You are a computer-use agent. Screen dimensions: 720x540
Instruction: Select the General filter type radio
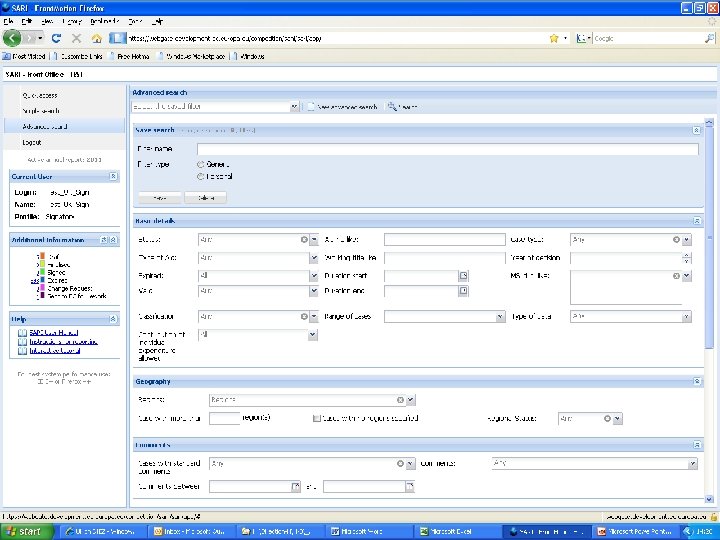point(201,164)
